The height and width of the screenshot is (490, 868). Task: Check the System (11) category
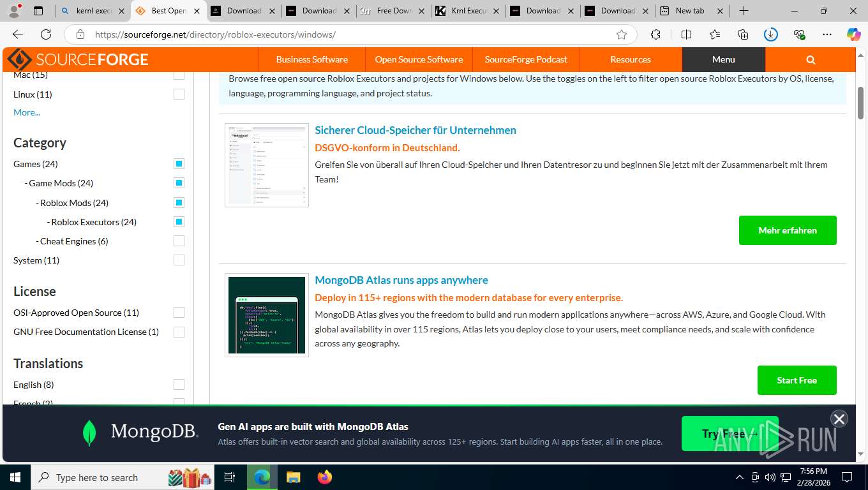[x=179, y=260]
